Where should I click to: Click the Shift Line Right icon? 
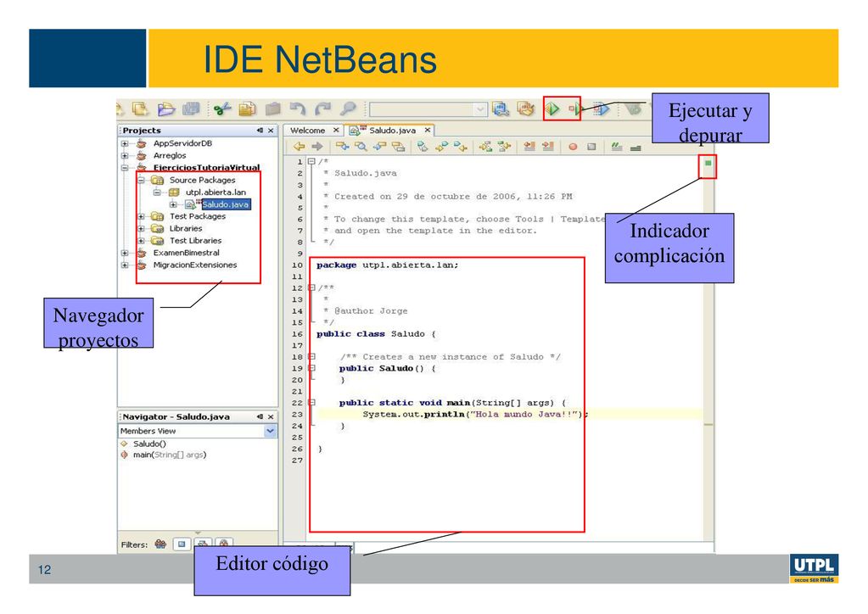click(x=548, y=147)
